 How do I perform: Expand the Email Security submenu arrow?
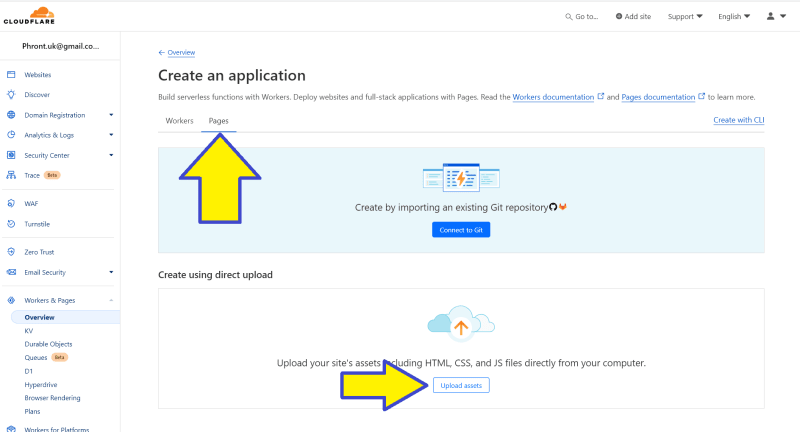coord(111,272)
